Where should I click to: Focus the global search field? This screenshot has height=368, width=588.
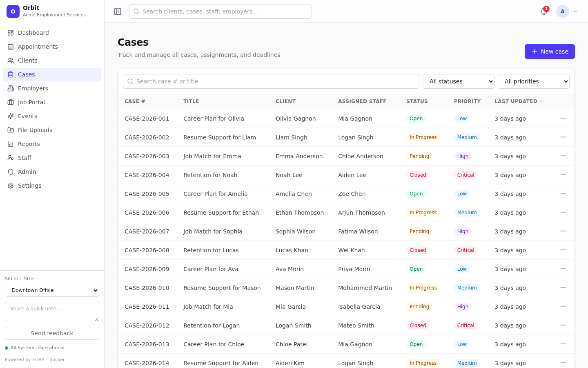tap(220, 11)
